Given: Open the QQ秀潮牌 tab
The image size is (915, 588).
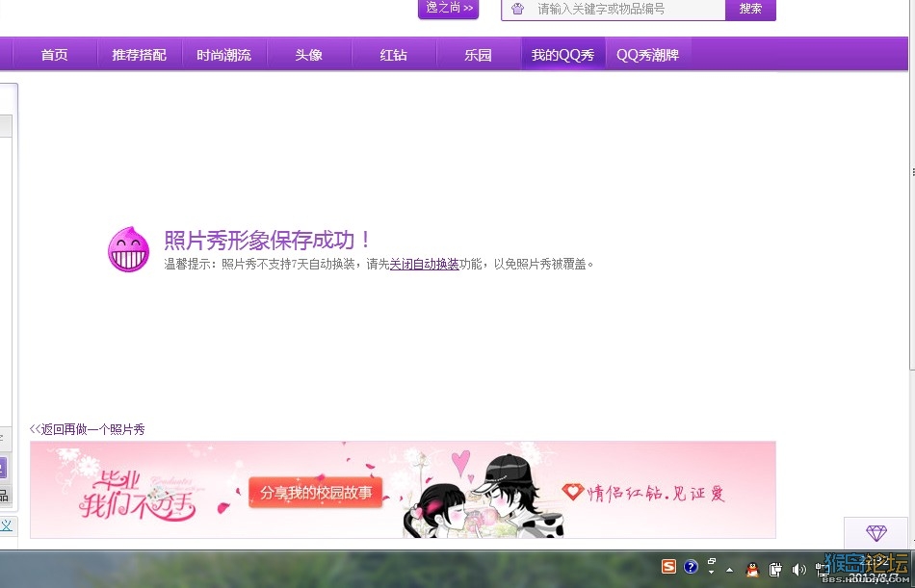Looking at the screenshot, I should [x=648, y=55].
